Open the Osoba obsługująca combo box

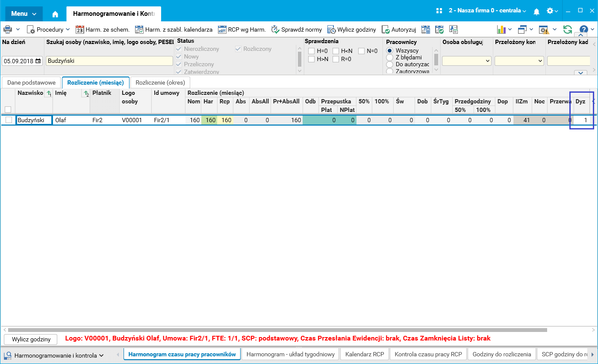point(467,61)
